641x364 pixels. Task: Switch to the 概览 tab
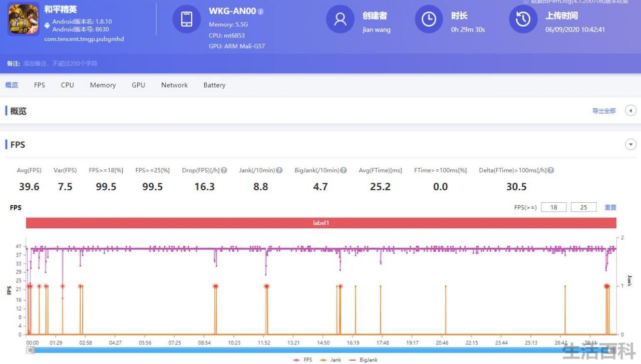tap(12, 85)
